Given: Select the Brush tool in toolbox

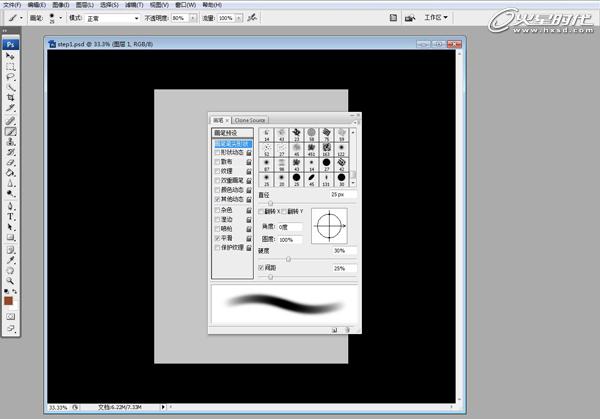Looking at the screenshot, I should click(10, 132).
